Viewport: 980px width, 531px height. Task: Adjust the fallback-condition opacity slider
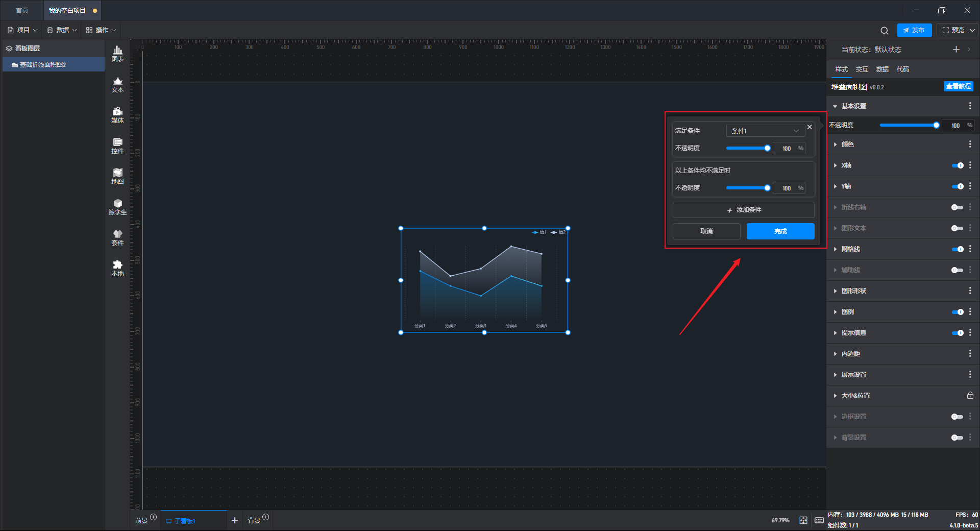748,188
